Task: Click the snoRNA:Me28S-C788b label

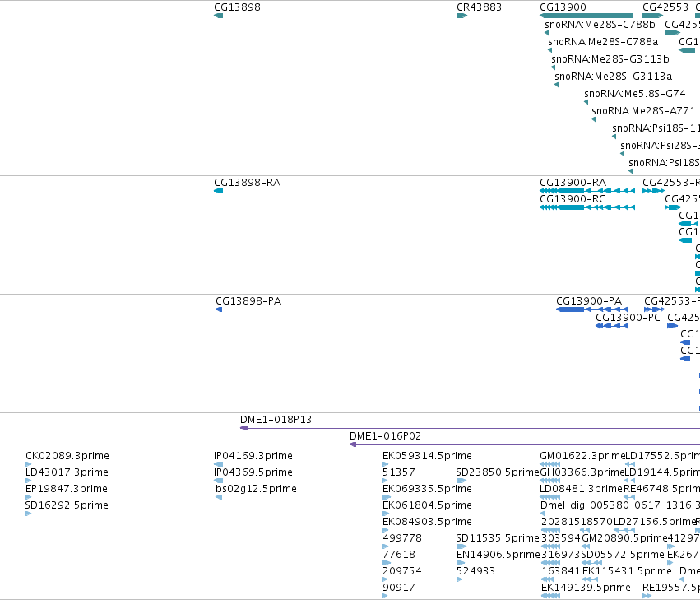Action: 600,25
